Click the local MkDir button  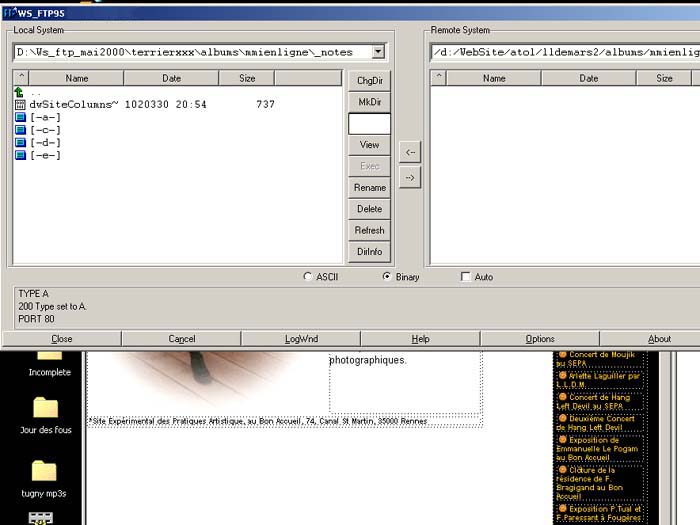pyautogui.click(x=369, y=102)
